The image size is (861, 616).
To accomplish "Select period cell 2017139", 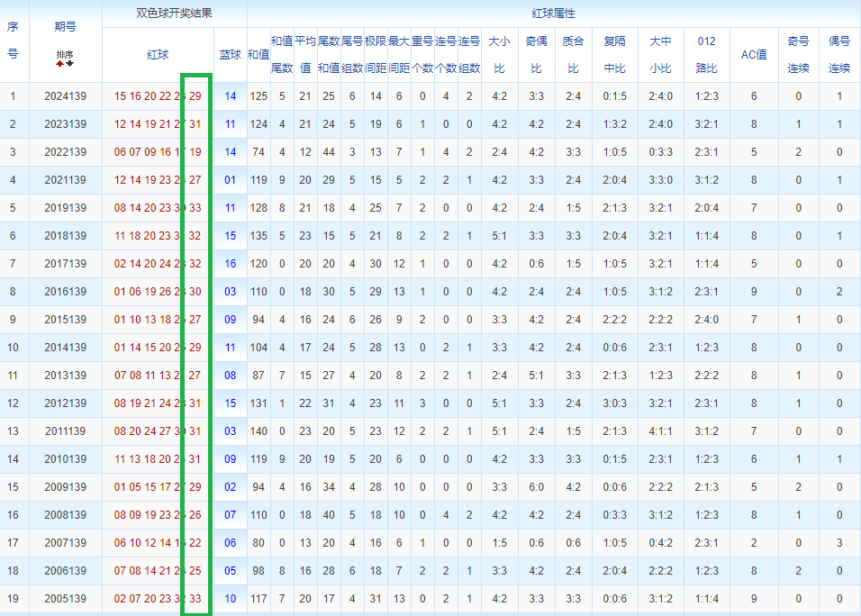I will [66, 264].
